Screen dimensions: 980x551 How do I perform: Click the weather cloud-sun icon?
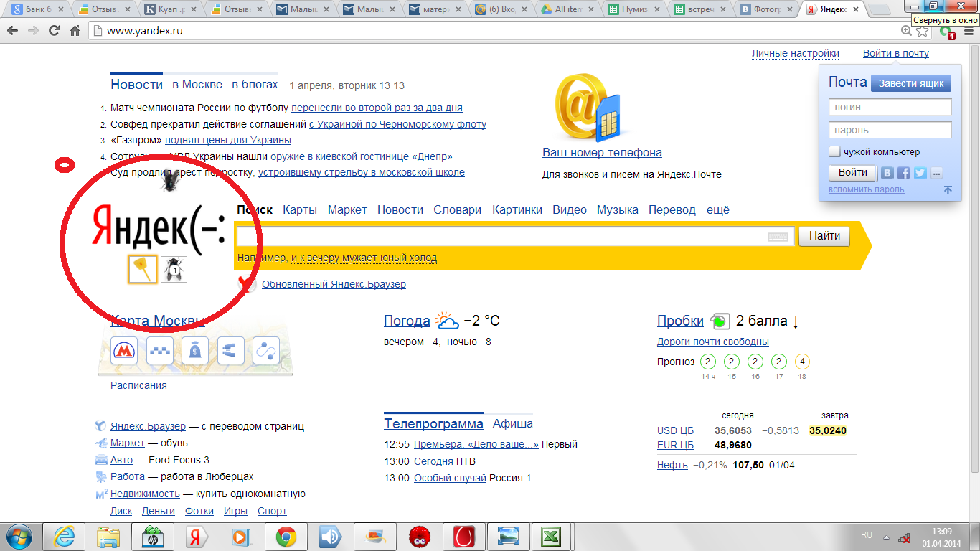pyautogui.click(x=447, y=321)
